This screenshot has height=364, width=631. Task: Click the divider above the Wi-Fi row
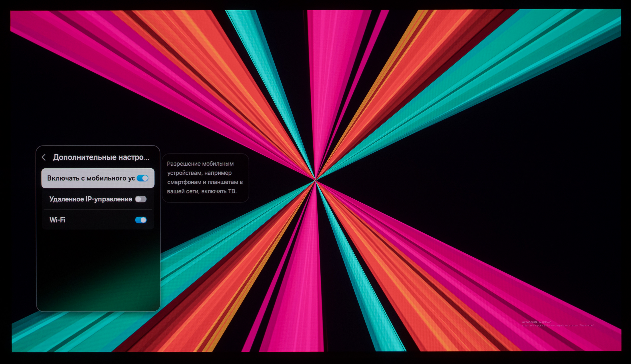[x=98, y=209]
